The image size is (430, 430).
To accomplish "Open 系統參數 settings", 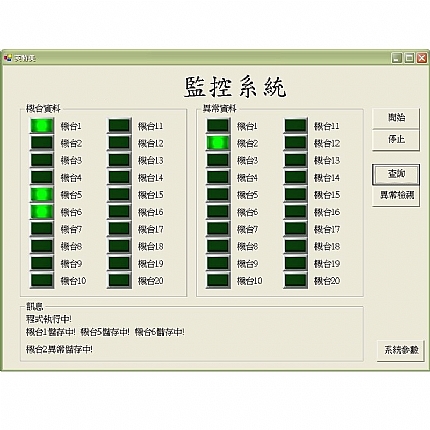I will 401,350.
